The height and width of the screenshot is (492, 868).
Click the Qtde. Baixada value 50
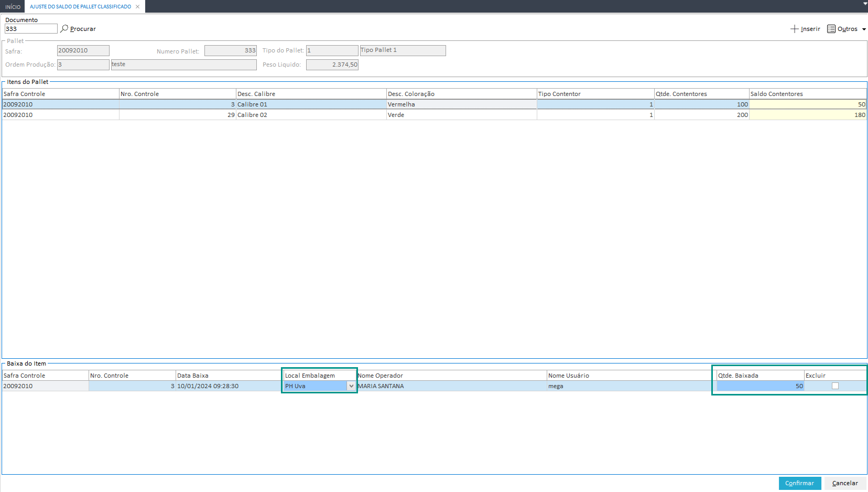coord(761,386)
